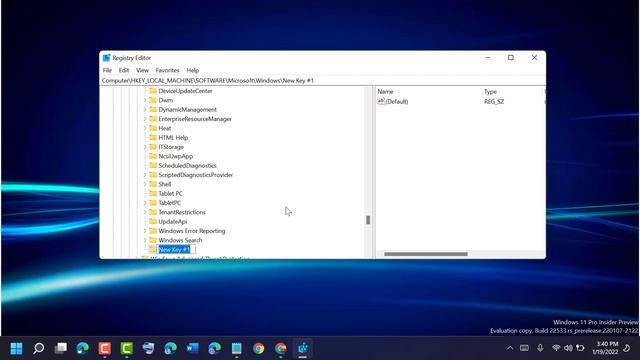The height and width of the screenshot is (360, 640).
Task: Open the Help menu
Action: pos(193,70)
